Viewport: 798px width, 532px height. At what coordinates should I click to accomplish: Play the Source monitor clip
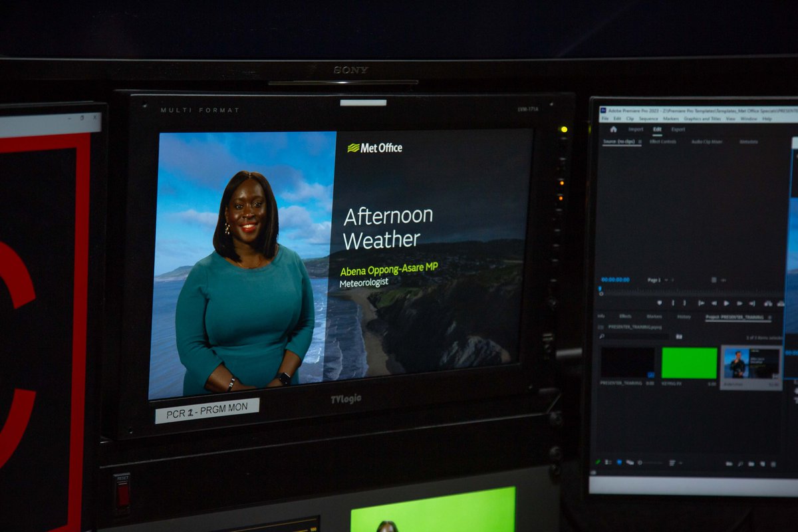click(x=726, y=303)
